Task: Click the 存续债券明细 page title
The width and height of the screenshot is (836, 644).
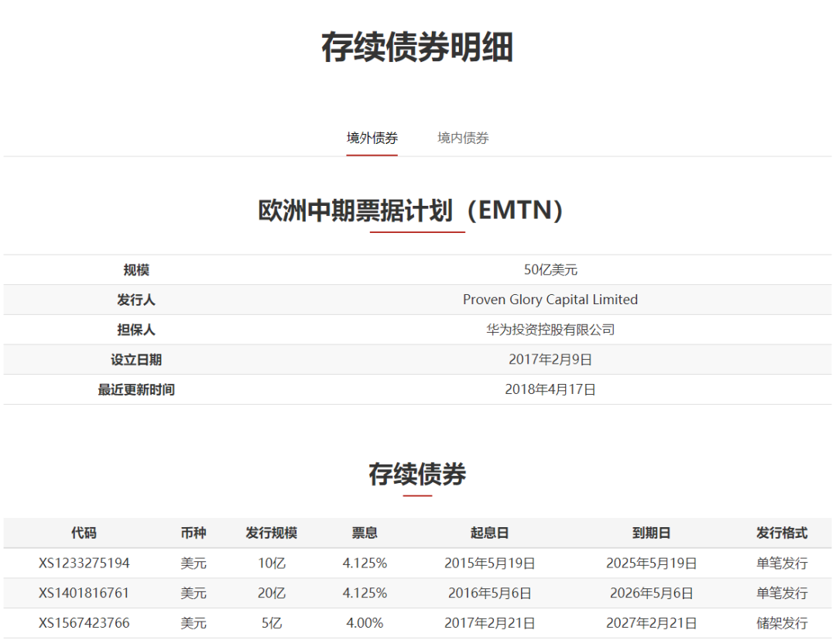Action: (x=417, y=48)
